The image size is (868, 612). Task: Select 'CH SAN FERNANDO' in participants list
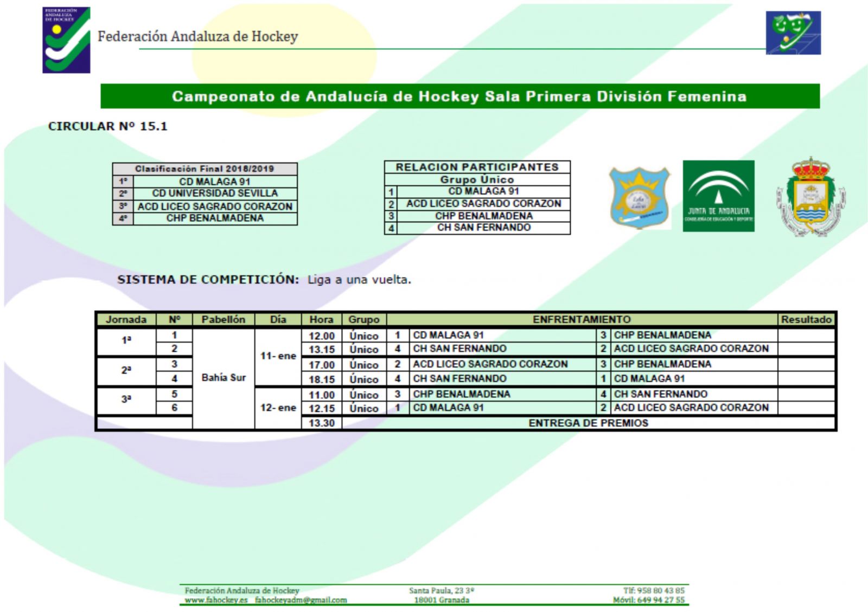[484, 228]
